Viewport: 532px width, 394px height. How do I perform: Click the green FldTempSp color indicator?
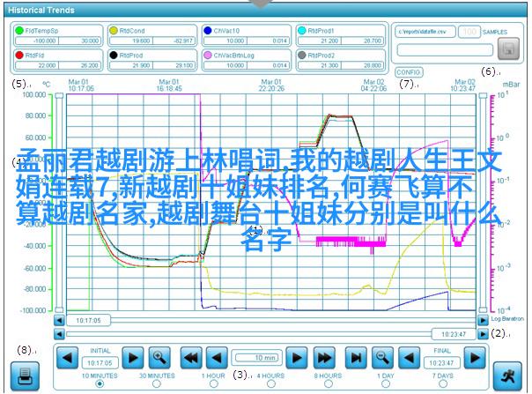[x=19, y=31]
